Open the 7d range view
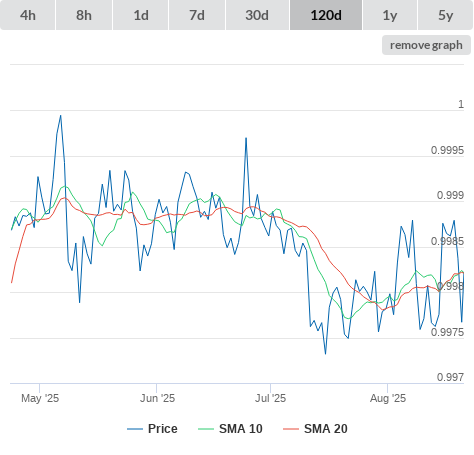Screen dimensions: 474x455 [x=197, y=15]
